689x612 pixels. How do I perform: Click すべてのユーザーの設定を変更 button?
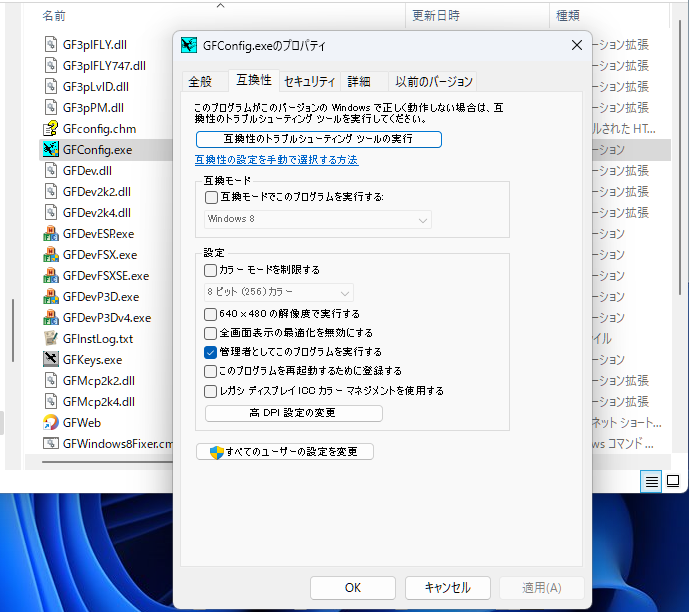[x=285, y=452]
